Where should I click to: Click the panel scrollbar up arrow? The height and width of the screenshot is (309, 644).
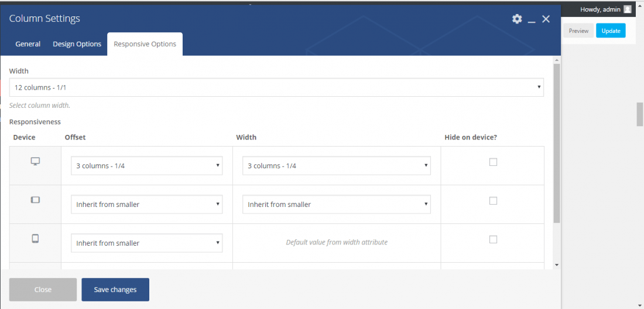tap(557, 60)
